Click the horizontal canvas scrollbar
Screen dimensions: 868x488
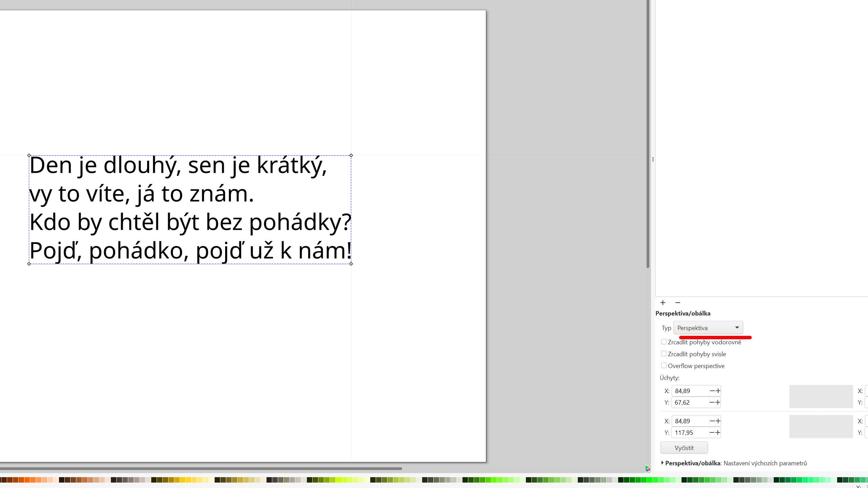pos(203,469)
